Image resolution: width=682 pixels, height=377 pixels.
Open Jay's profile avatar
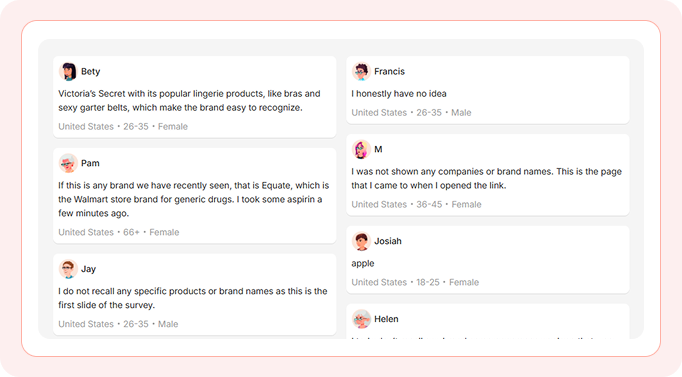[x=68, y=269]
